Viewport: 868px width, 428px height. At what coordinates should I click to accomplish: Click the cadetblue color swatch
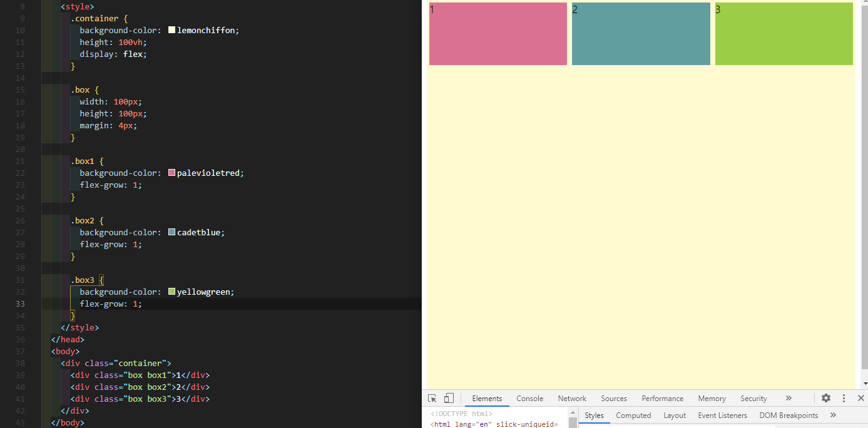(172, 232)
